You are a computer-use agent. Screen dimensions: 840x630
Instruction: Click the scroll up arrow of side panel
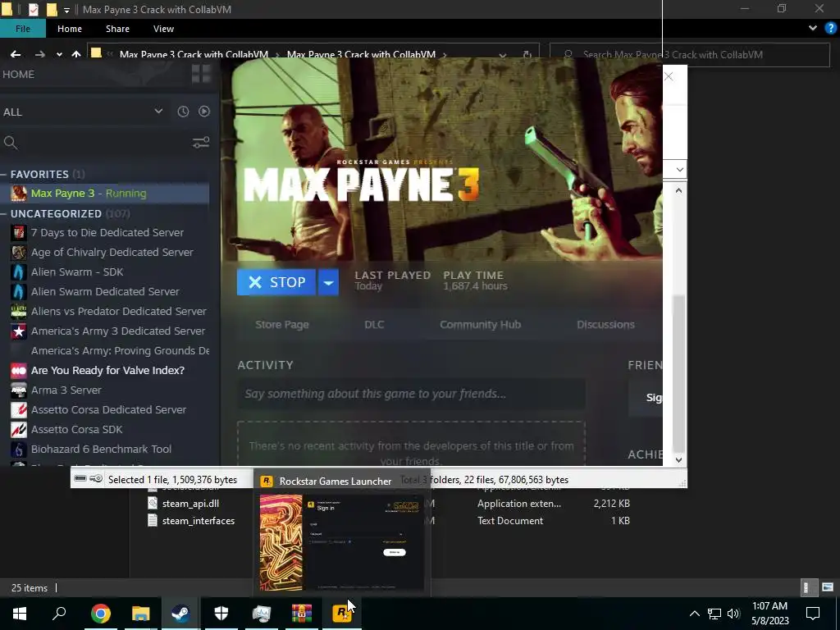pos(678,190)
